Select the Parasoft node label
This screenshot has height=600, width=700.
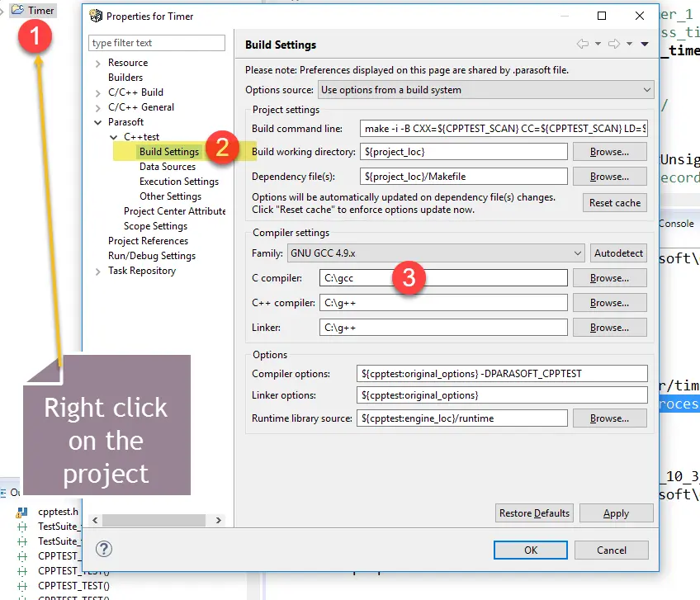pos(125,122)
